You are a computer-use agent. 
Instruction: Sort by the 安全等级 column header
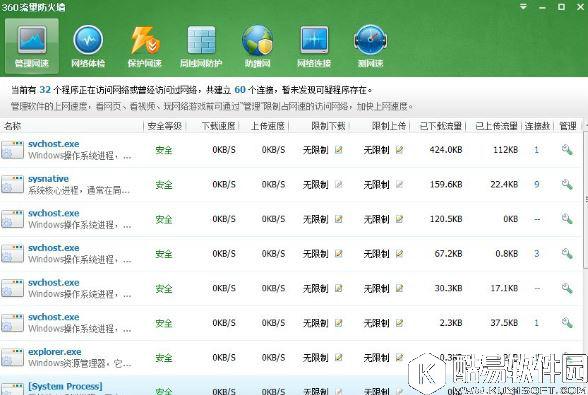[x=165, y=126]
